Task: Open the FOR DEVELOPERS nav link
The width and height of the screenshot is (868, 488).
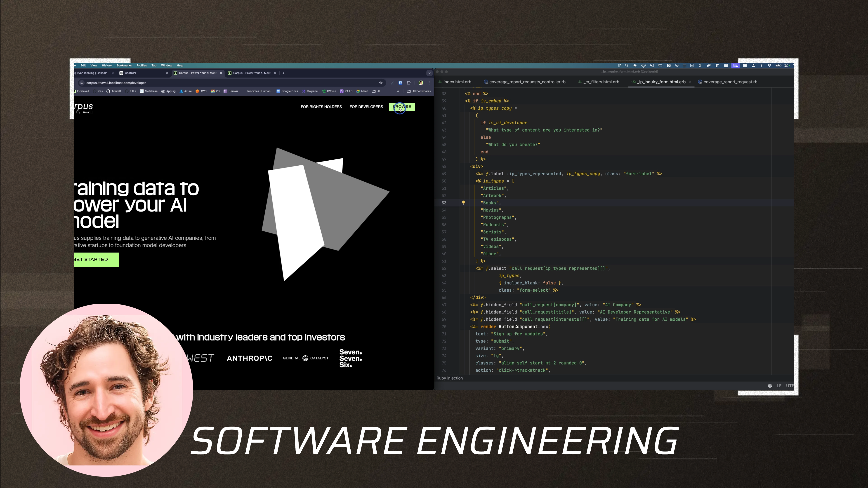Action: pos(366,107)
